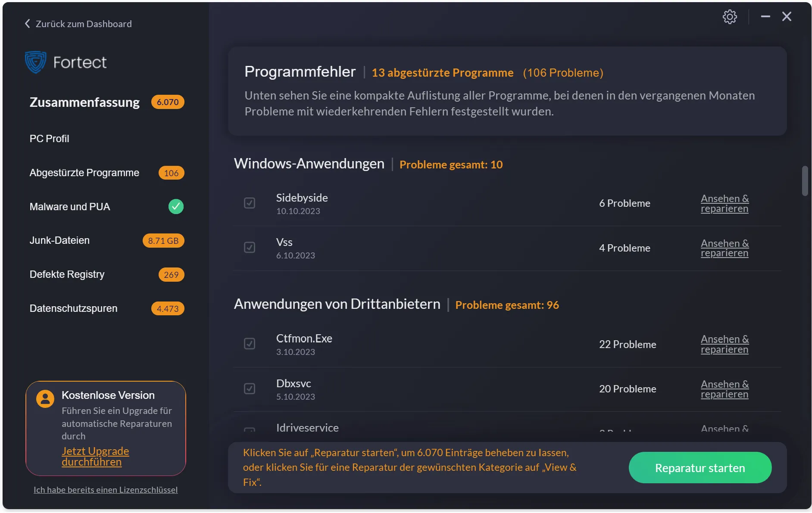Open settings with the gear icon

click(x=729, y=17)
